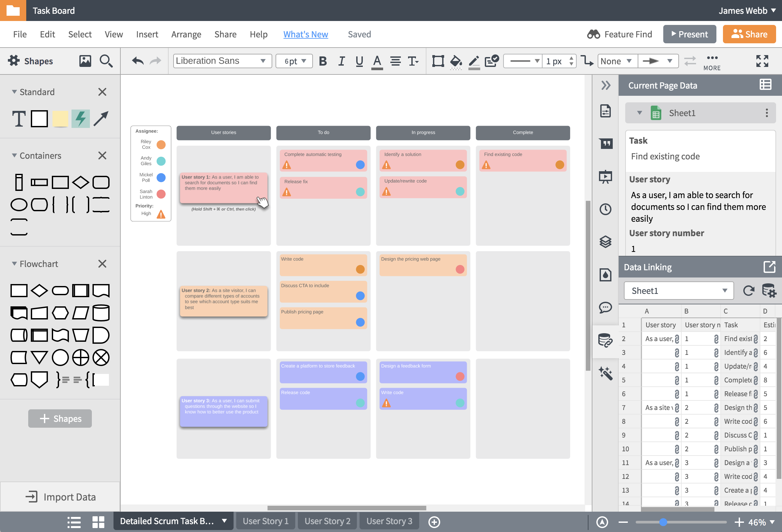This screenshot has width=782, height=532.
Task: Open the Sheet1 dropdown in Data Linking
Action: pyautogui.click(x=678, y=290)
